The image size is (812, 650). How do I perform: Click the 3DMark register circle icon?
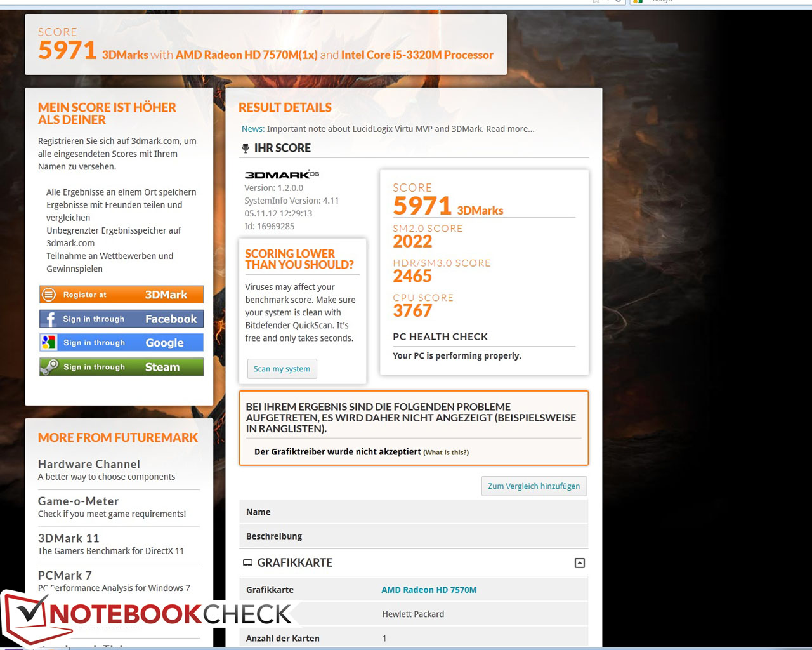49,295
